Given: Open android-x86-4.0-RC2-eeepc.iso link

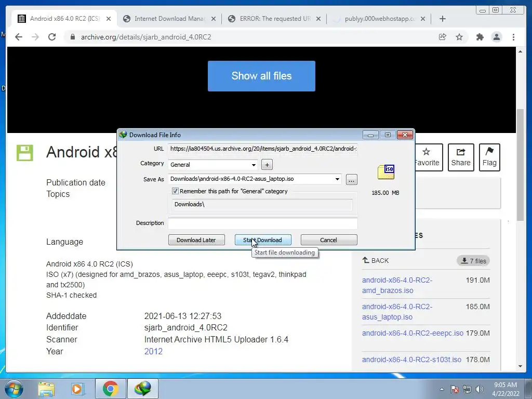Looking at the screenshot, I should click(x=413, y=333).
